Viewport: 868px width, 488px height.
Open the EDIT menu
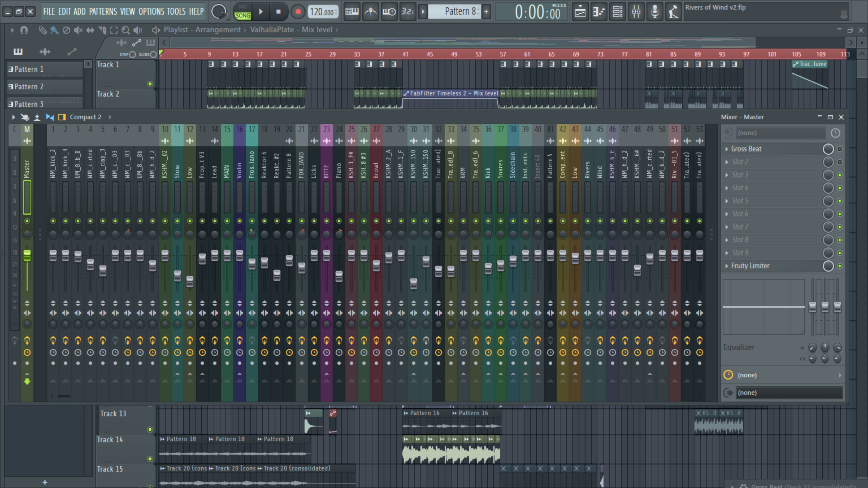point(64,12)
